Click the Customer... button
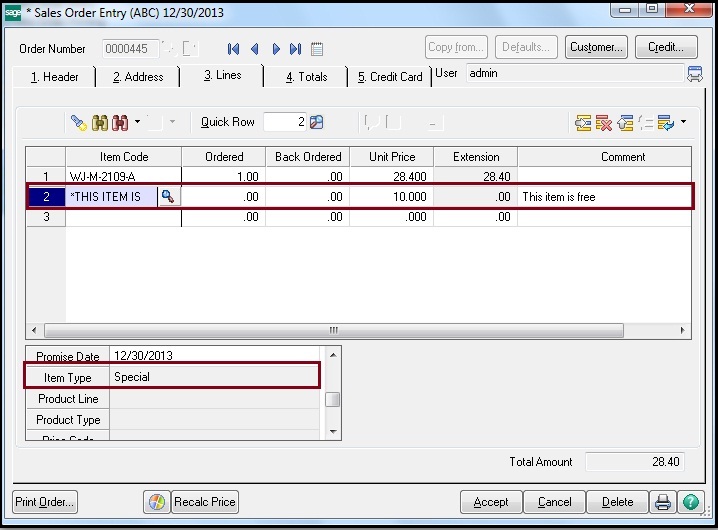 [596, 47]
